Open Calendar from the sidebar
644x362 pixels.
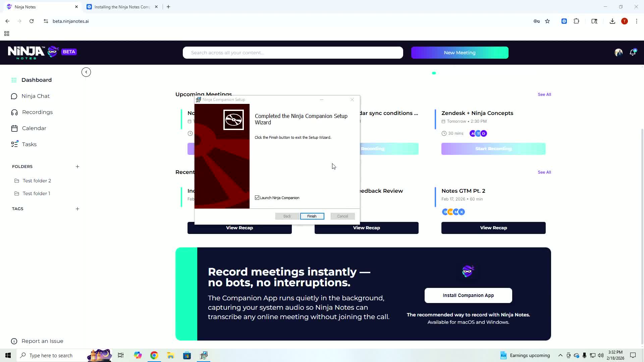(34, 128)
